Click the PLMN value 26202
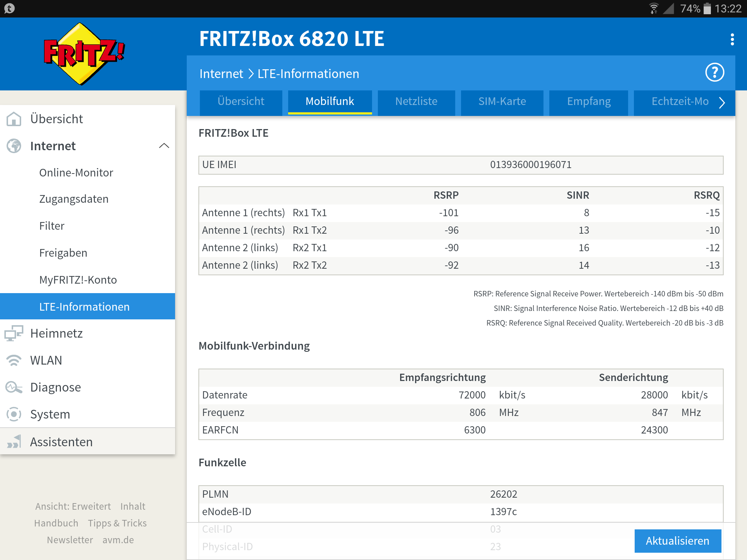747x560 pixels. pos(504,494)
